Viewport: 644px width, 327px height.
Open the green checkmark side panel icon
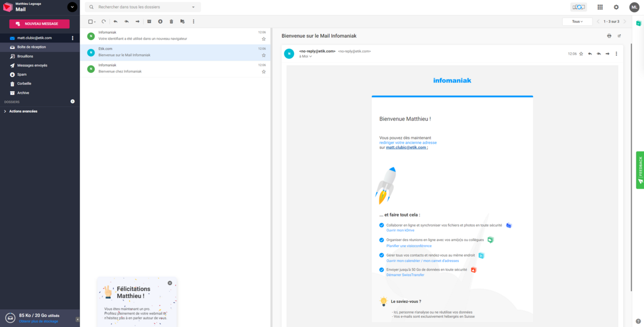639,24
